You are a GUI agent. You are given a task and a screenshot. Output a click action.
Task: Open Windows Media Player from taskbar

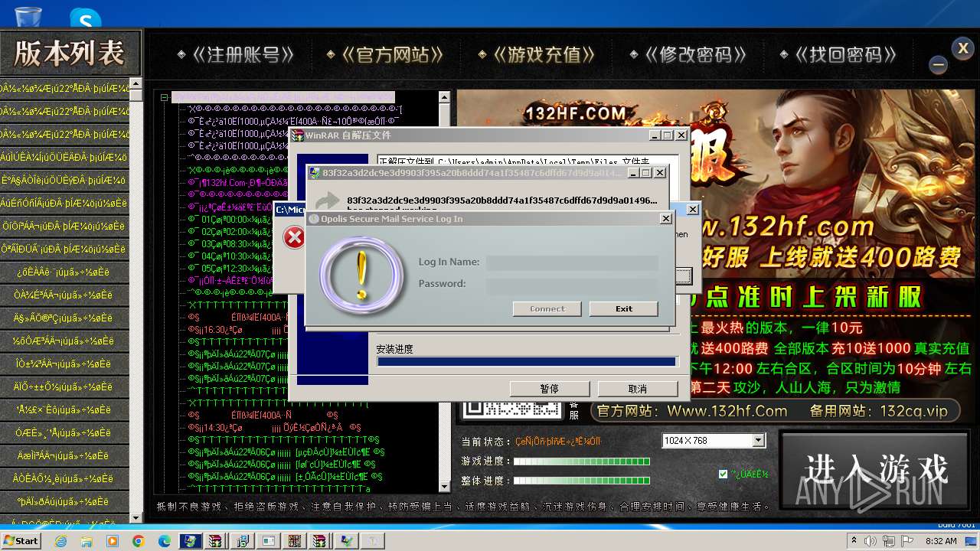click(x=113, y=541)
